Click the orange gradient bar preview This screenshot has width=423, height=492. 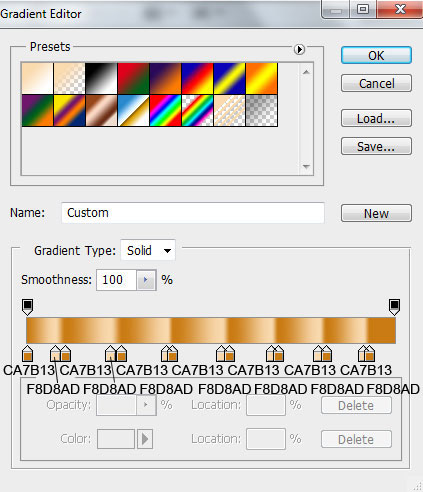211,330
